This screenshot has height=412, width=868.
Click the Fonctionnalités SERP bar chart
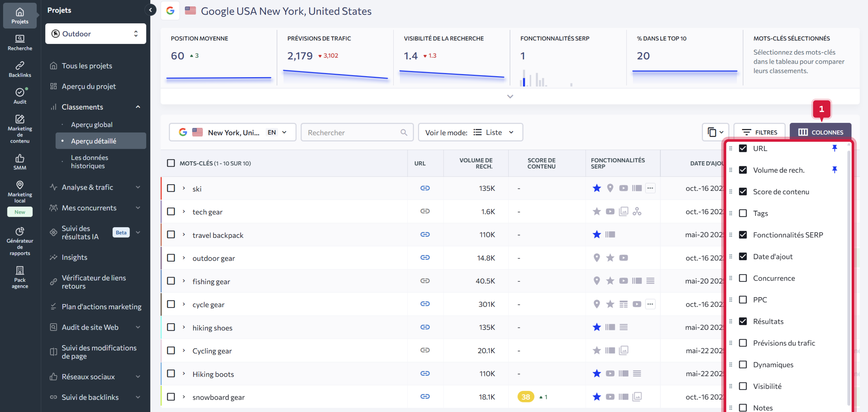click(x=546, y=77)
